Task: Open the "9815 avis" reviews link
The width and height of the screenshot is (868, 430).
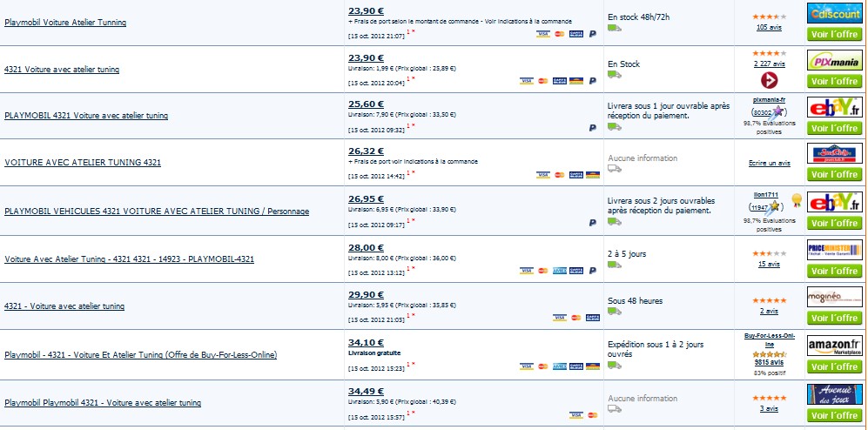Action: tap(769, 362)
